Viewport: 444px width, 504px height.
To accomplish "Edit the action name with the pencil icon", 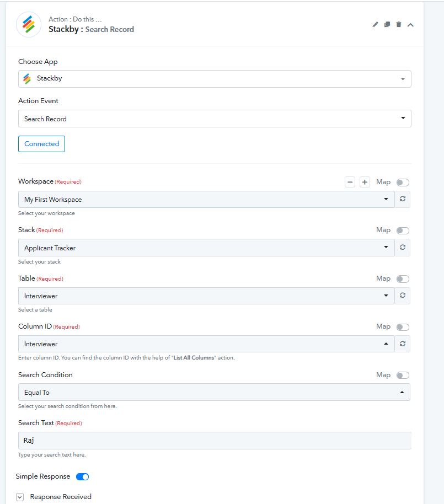I will [375, 24].
